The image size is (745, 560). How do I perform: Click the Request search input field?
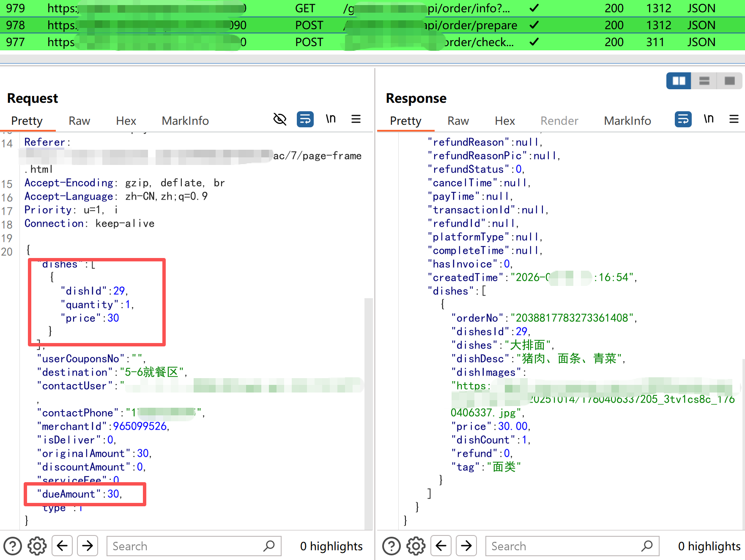pos(186,546)
